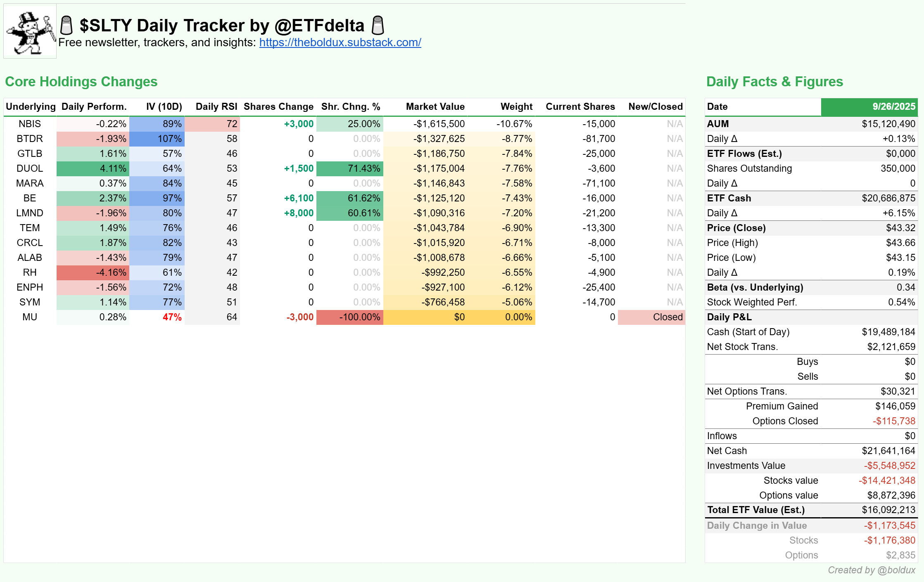The width and height of the screenshot is (924, 582).
Task: Open the theboldux.substack.com link
Action: point(340,43)
